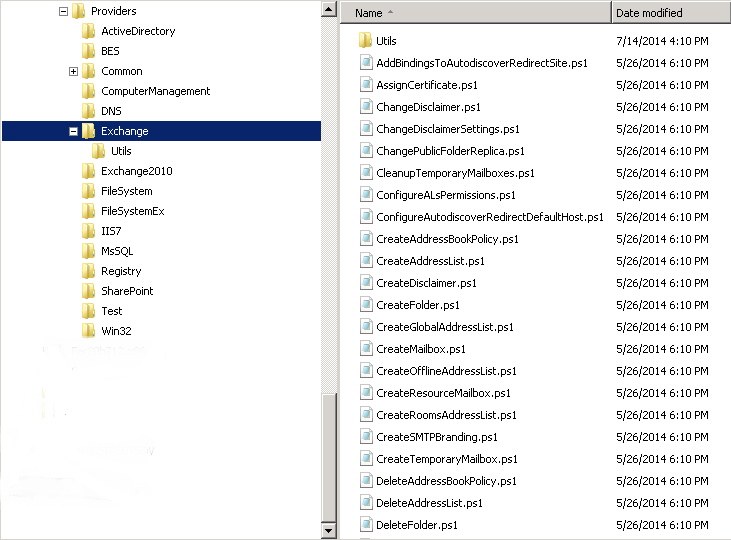Sort files by Date modified column
The width and height of the screenshot is (731, 540).
click(x=671, y=13)
